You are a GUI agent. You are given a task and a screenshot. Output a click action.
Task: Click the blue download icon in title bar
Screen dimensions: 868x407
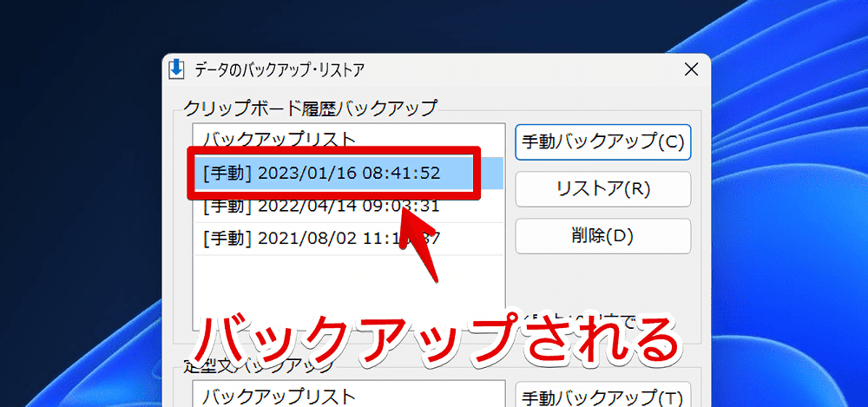[x=175, y=69]
